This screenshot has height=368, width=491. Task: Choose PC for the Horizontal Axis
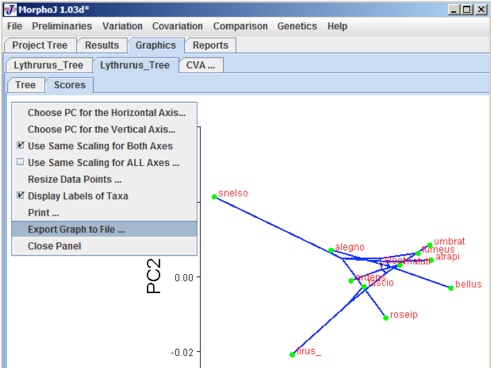(x=104, y=113)
